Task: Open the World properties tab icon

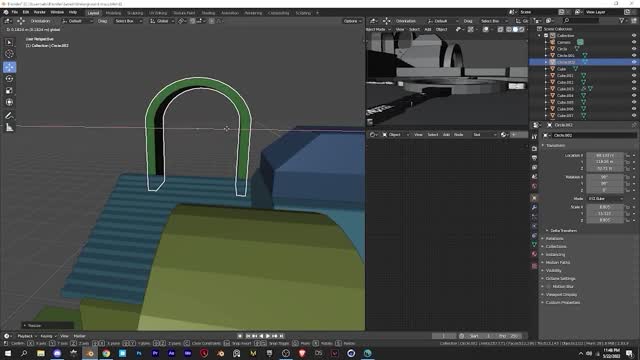Action: pos(534,186)
